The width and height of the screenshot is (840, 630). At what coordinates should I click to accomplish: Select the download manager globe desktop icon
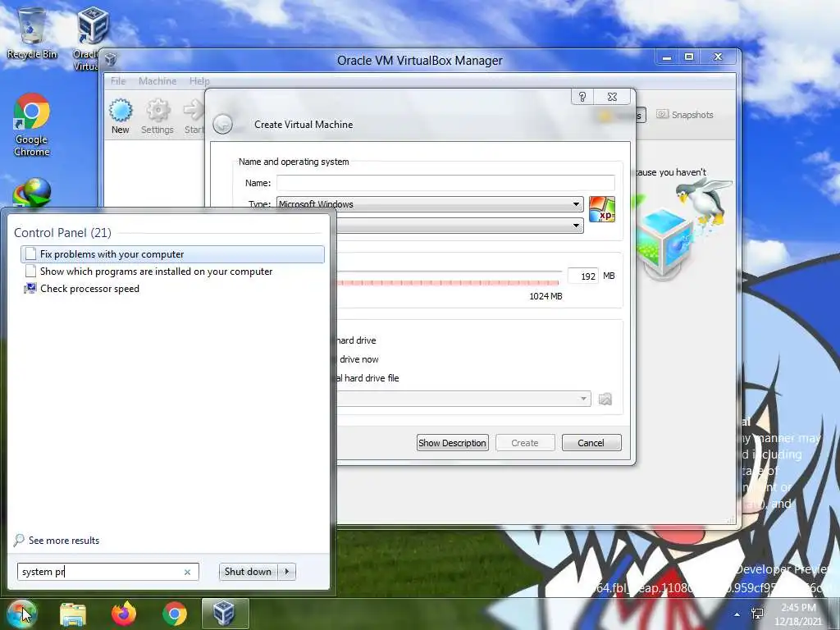(32, 194)
